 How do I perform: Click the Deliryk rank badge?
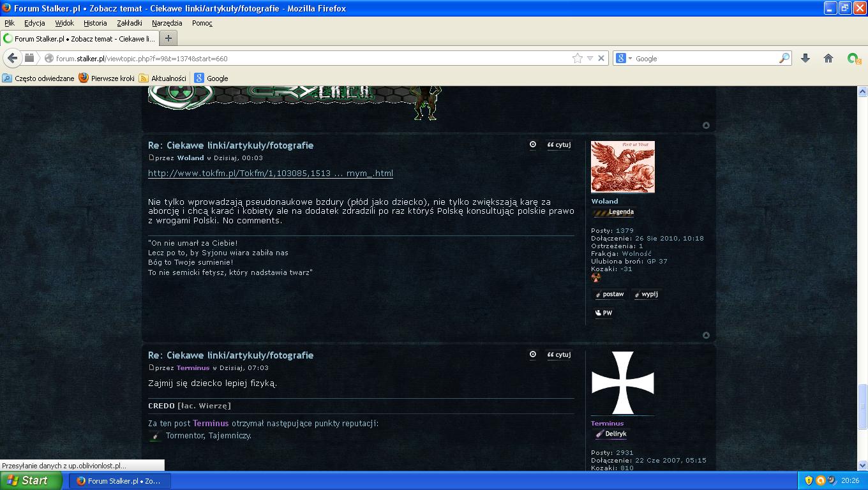611,434
